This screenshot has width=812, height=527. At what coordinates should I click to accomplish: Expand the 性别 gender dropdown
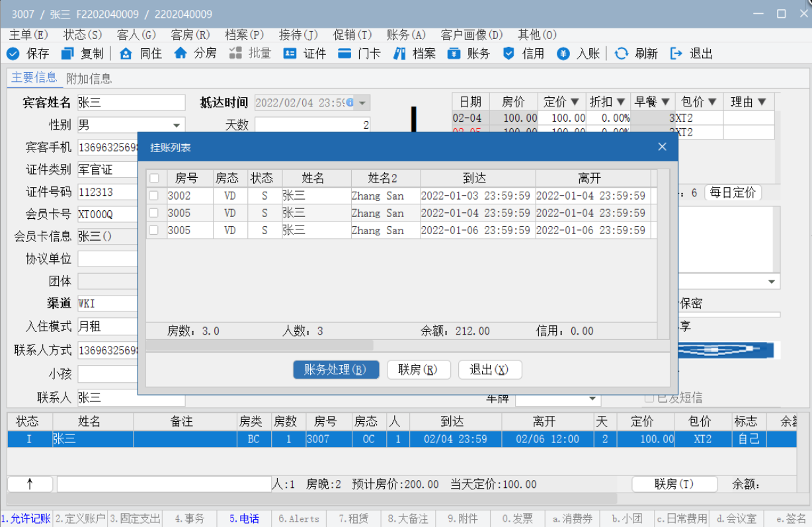(177, 125)
